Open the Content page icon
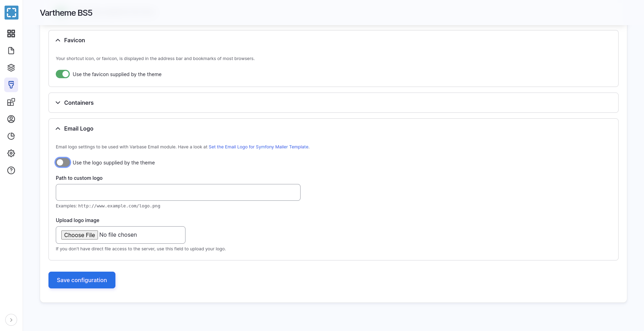The image size is (644, 331). click(x=11, y=51)
